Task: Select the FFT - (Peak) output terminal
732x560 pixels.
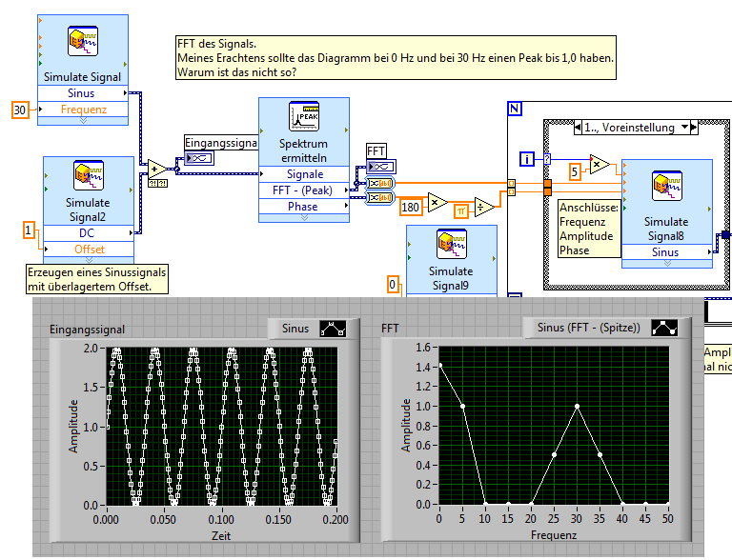Action: 304,190
